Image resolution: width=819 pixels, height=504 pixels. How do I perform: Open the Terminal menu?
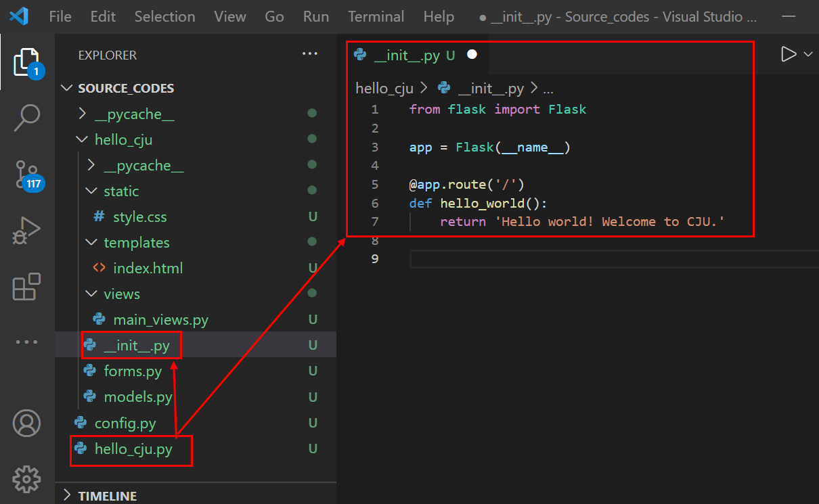pyautogui.click(x=376, y=16)
